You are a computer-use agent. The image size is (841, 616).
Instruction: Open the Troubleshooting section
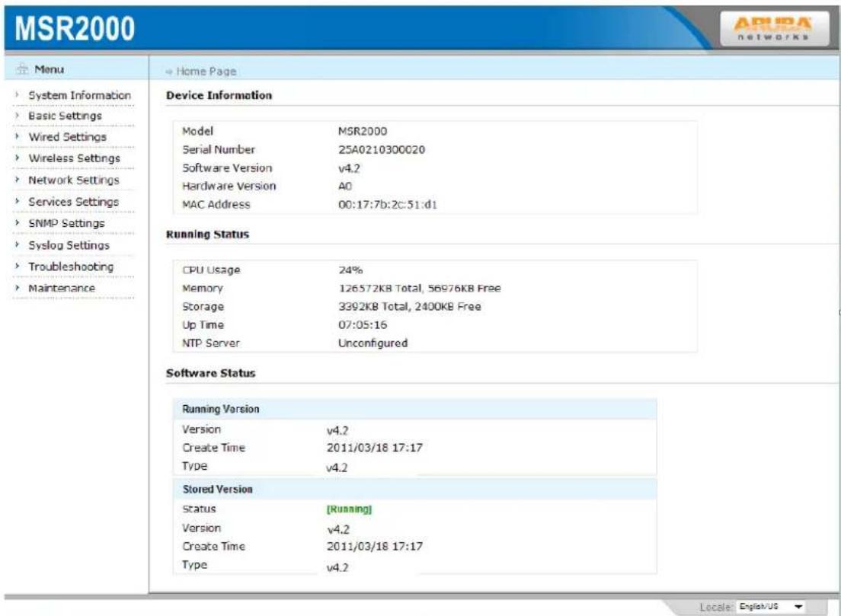71,267
